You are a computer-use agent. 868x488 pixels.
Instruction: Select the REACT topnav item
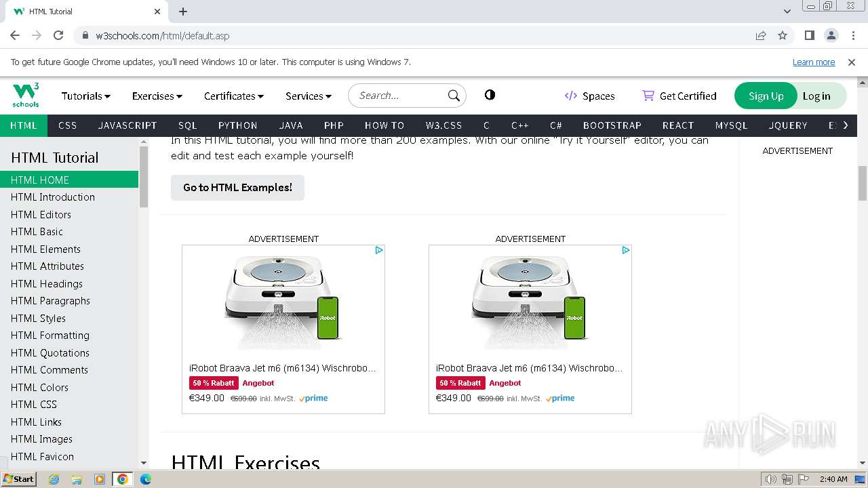pyautogui.click(x=678, y=125)
